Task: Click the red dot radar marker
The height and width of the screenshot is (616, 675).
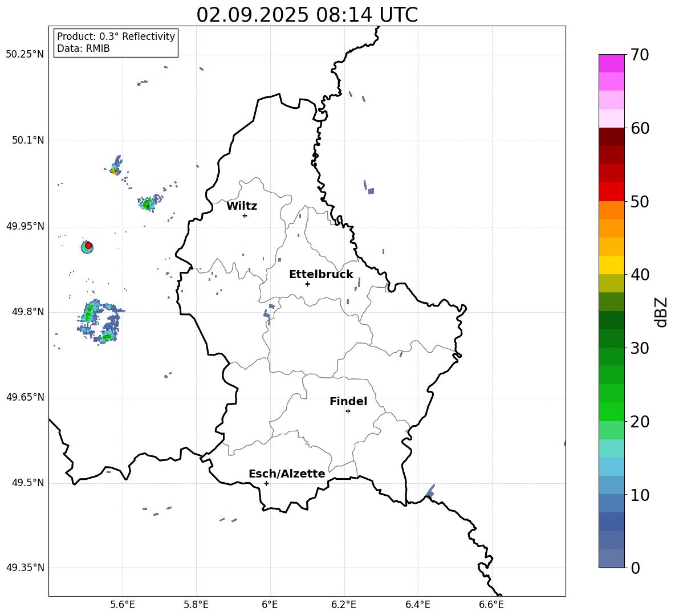Action: [88, 246]
